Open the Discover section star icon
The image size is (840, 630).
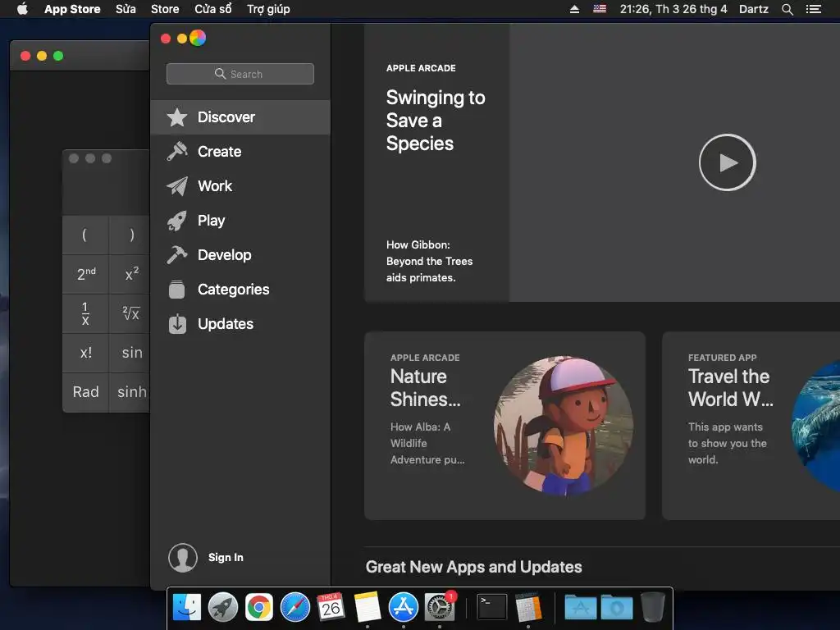pyautogui.click(x=177, y=117)
